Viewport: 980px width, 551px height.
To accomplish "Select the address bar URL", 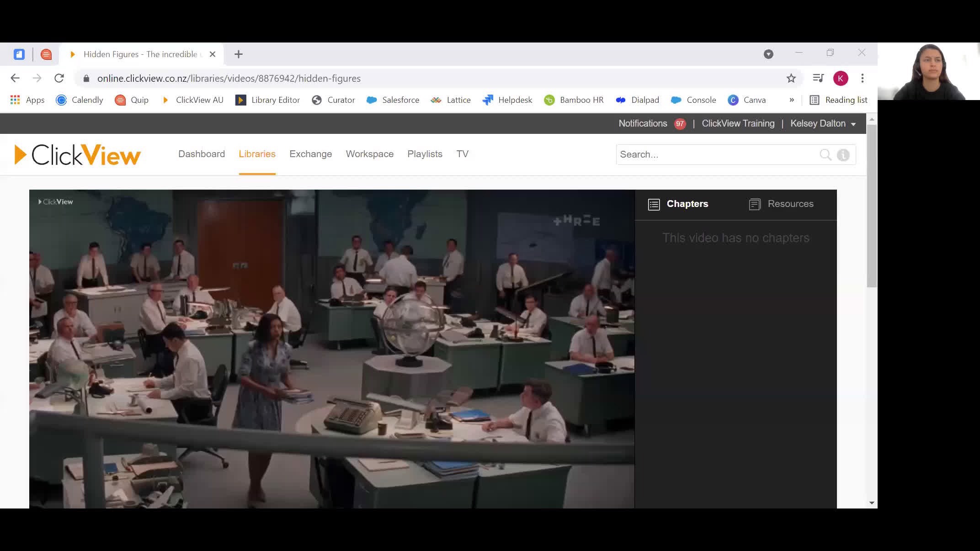I will tap(229, 79).
